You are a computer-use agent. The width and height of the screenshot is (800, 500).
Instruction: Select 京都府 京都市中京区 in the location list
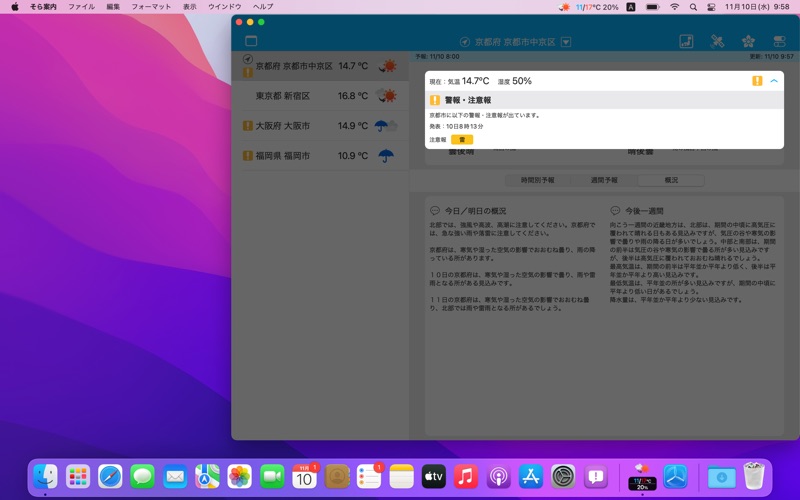(x=294, y=66)
